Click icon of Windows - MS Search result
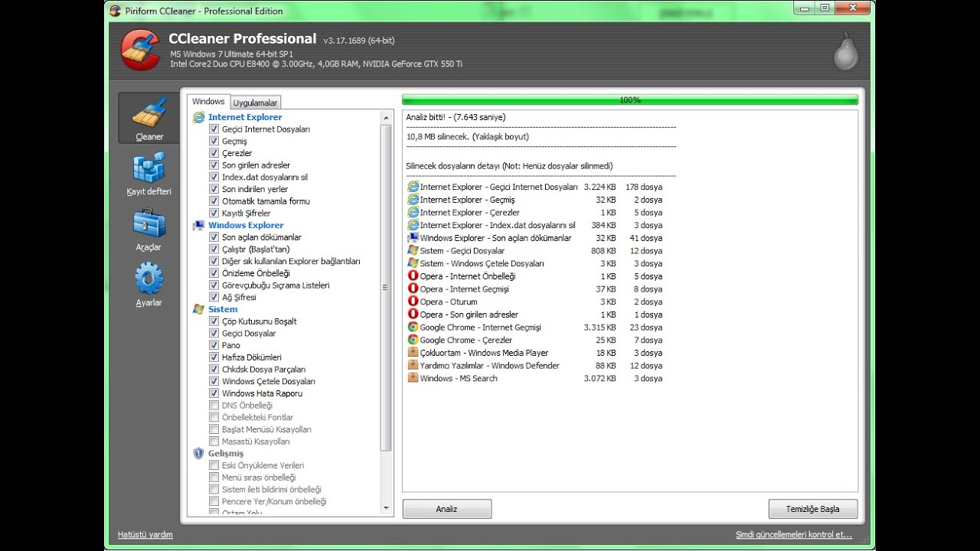Viewport: 980px width, 551px height. pyautogui.click(x=413, y=378)
